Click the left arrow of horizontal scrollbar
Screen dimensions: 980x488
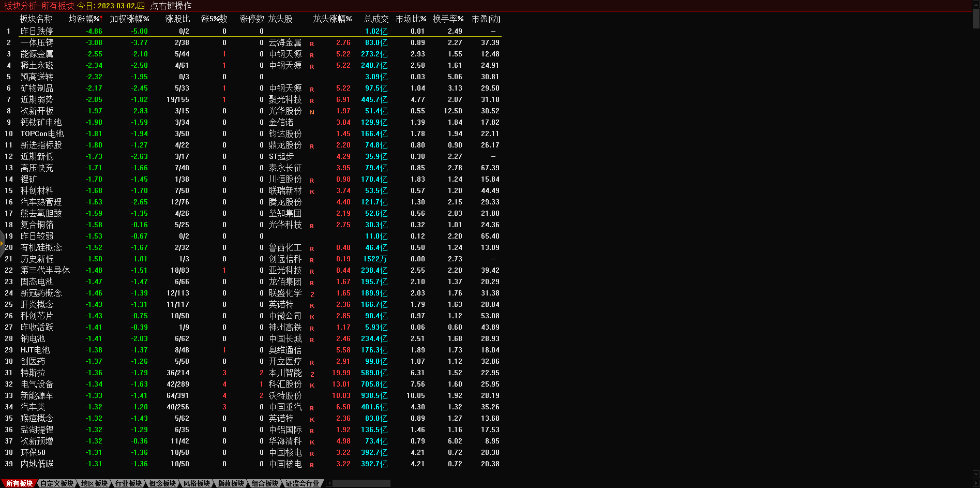(329, 483)
